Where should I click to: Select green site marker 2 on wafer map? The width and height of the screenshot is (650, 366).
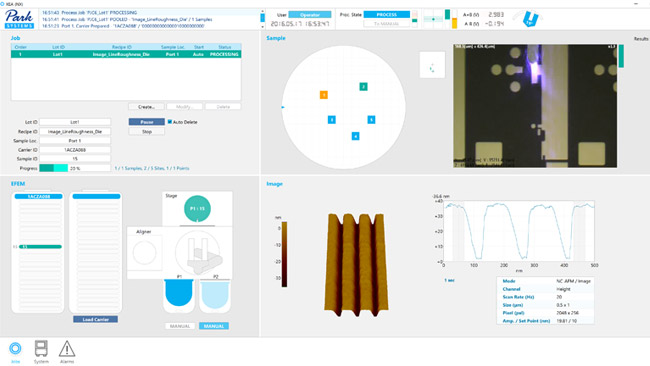click(x=363, y=87)
